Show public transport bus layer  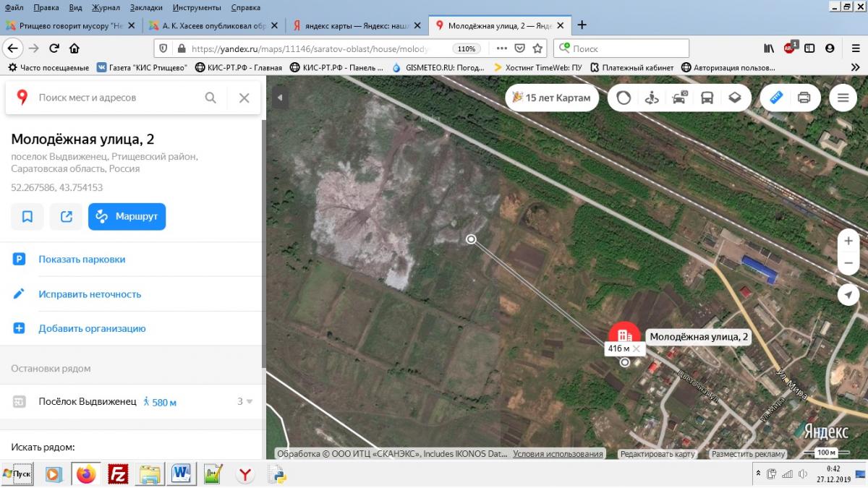pos(707,98)
